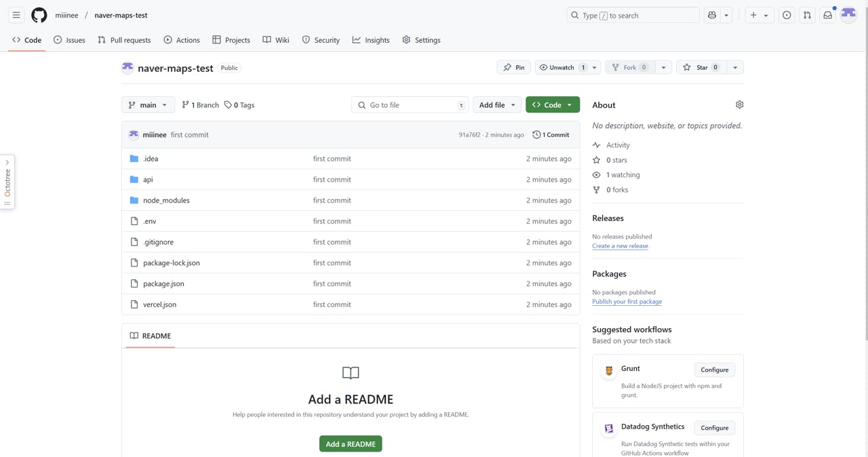Open the package-lock.json file
Image resolution: width=868 pixels, height=457 pixels.
click(x=172, y=263)
